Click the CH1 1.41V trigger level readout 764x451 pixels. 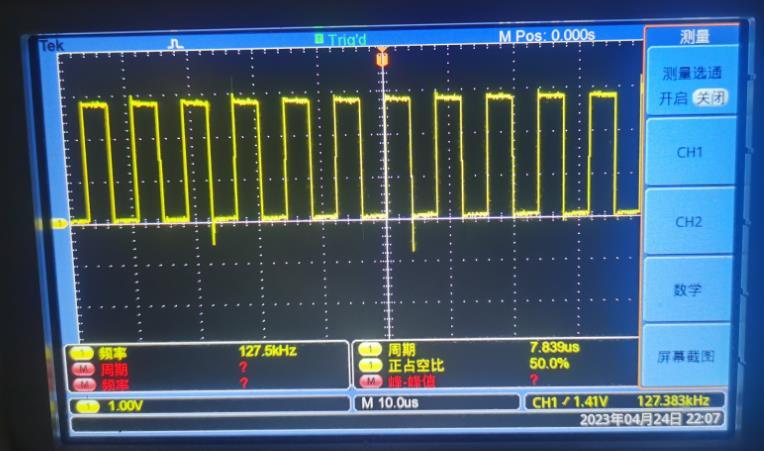[569, 402]
